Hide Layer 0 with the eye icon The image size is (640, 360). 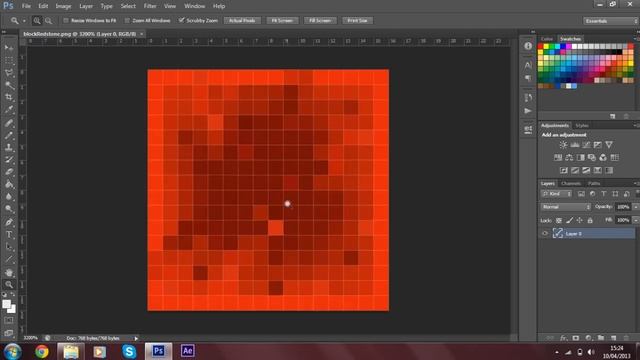(x=545, y=233)
